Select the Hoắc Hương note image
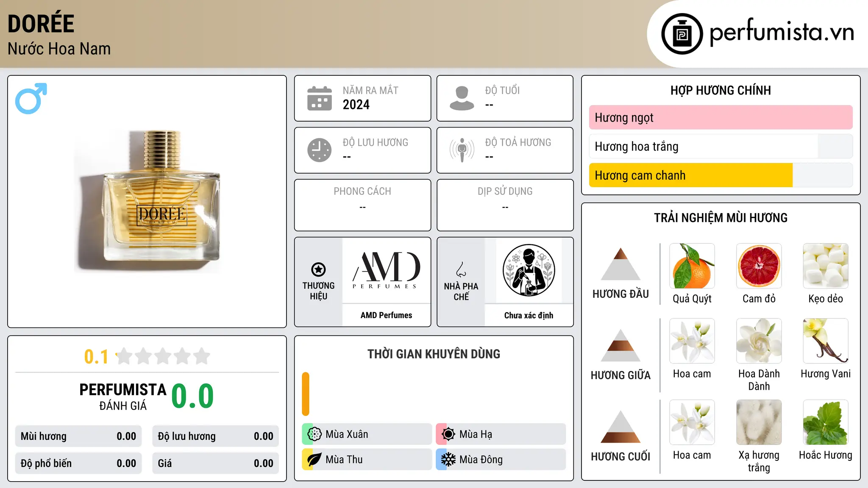The image size is (868, 488). click(826, 422)
